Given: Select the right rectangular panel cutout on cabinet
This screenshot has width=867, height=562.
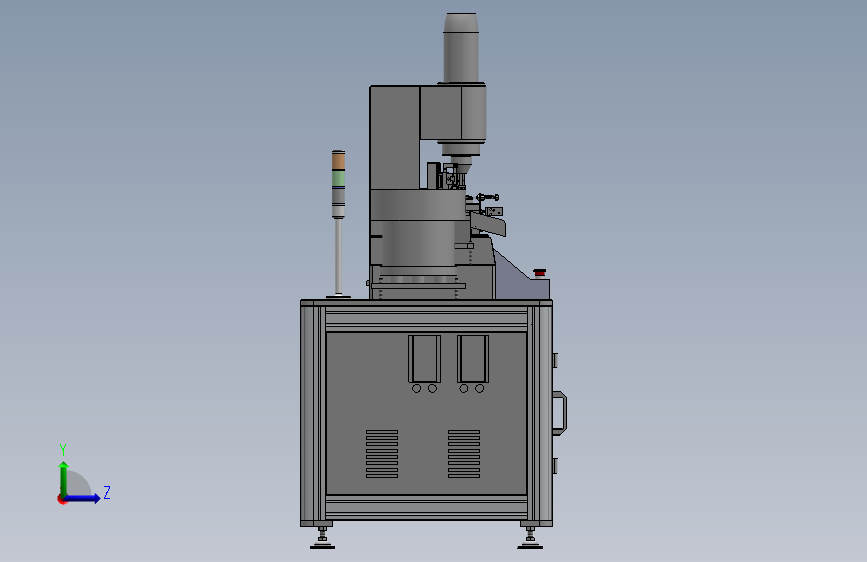Looking at the screenshot, I should coord(473,358).
